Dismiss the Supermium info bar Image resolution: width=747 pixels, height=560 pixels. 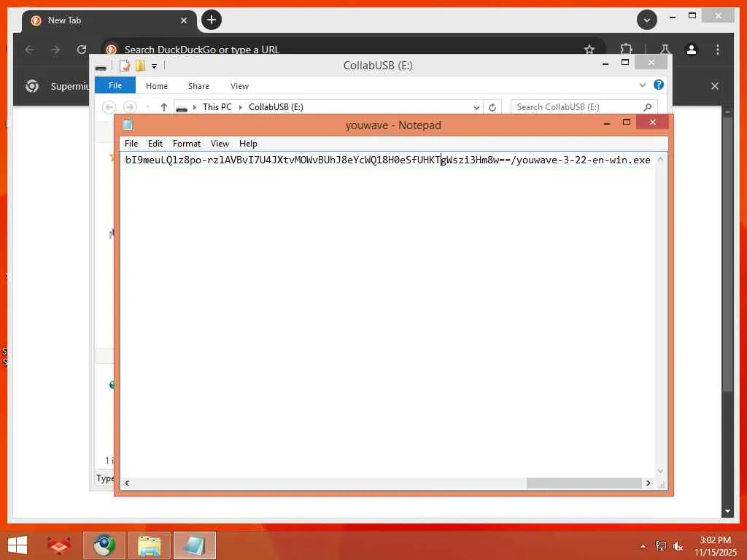pos(715,86)
